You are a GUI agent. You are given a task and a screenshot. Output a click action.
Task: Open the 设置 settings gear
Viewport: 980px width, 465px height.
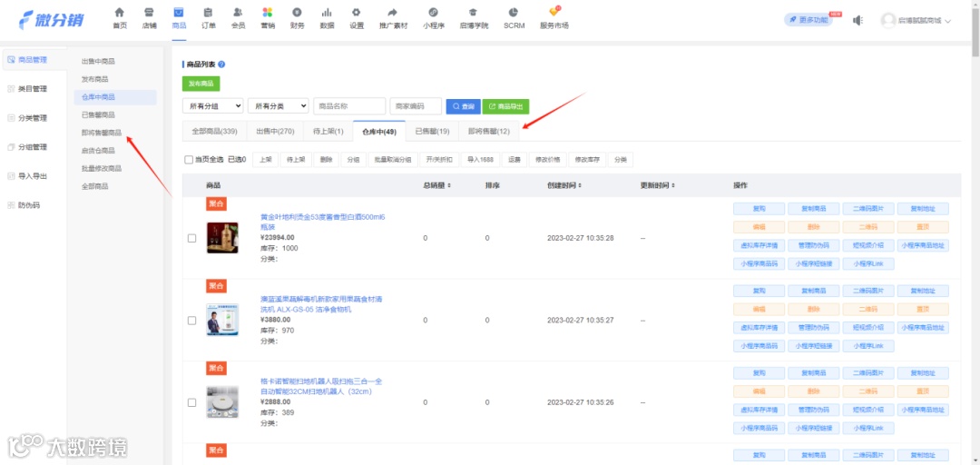tap(357, 19)
